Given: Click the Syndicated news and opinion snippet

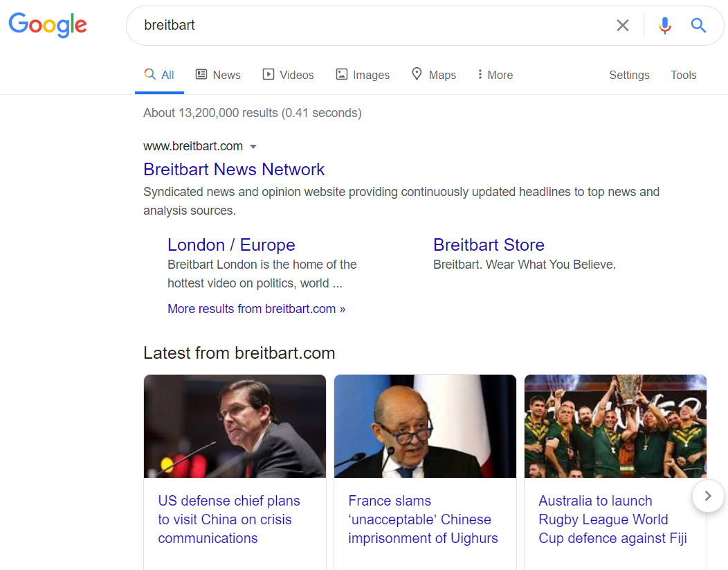Looking at the screenshot, I should click(x=401, y=201).
